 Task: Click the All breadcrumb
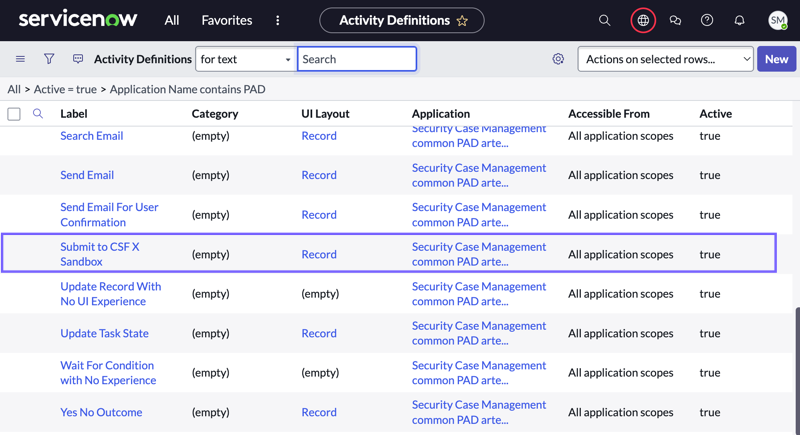point(14,89)
